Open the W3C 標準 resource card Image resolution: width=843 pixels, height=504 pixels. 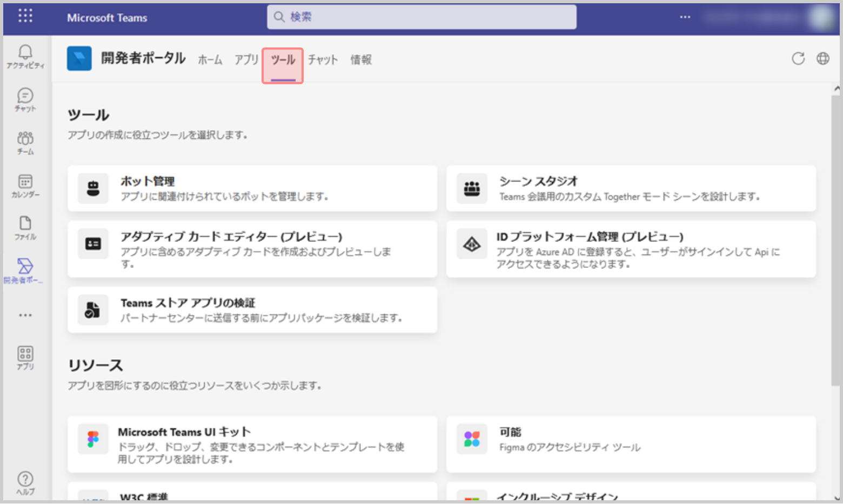pyautogui.click(x=252, y=492)
